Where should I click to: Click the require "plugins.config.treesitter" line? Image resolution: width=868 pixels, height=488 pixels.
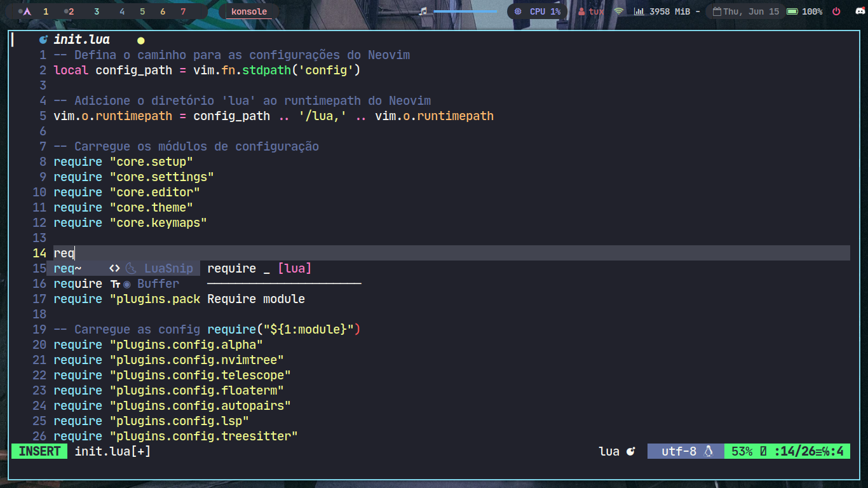175,436
